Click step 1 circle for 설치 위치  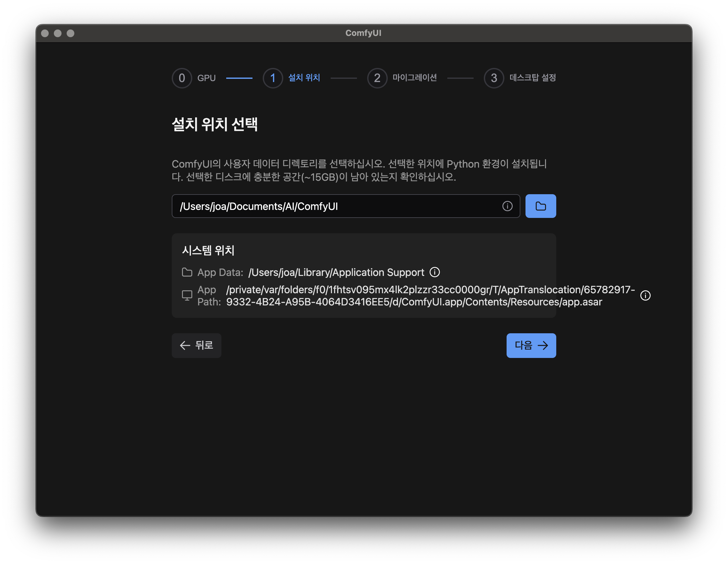pyautogui.click(x=273, y=78)
